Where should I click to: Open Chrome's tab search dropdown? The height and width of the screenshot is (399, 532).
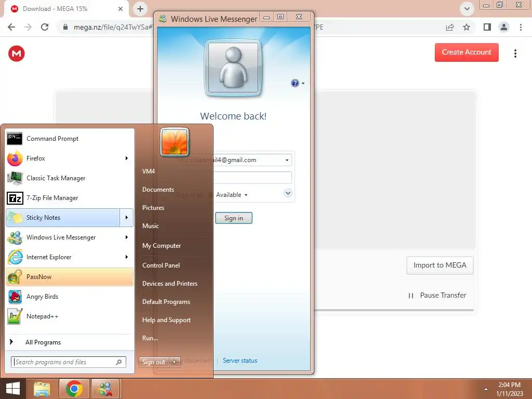coord(467,9)
